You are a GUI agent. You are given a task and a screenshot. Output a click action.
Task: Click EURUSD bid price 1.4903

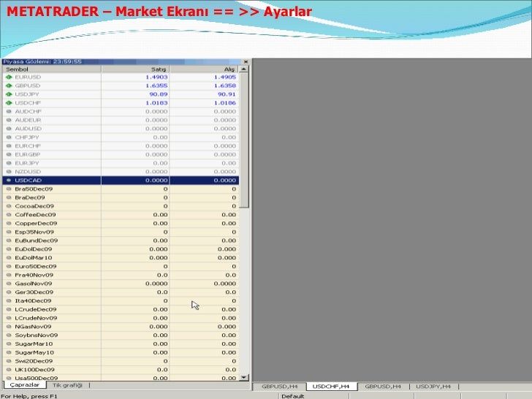point(156,77)
